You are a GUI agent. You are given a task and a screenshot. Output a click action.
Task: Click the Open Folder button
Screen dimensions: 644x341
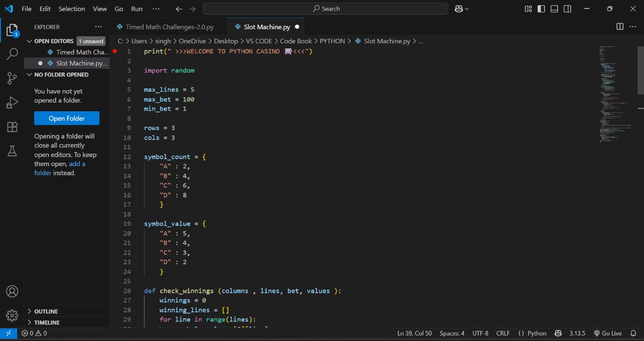point(67,118)
